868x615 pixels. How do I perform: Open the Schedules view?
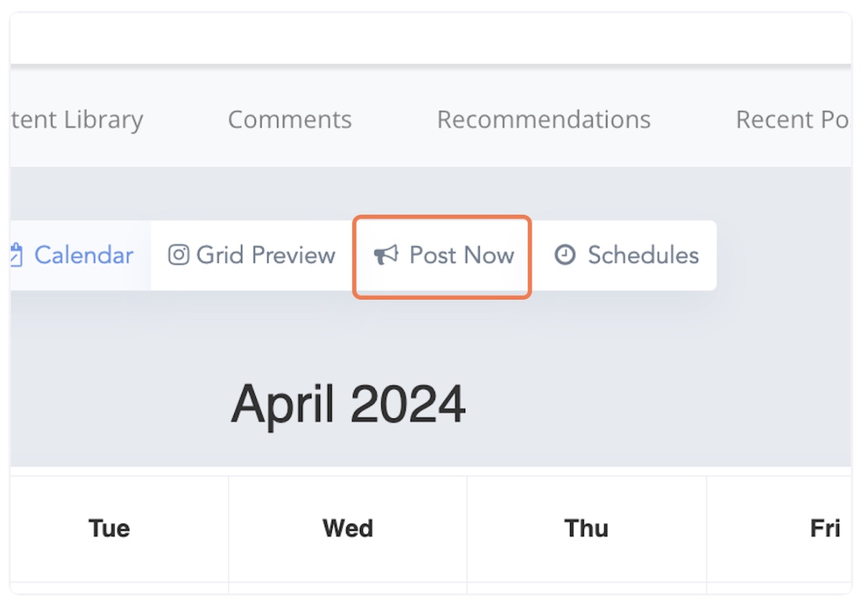point(625,256)
